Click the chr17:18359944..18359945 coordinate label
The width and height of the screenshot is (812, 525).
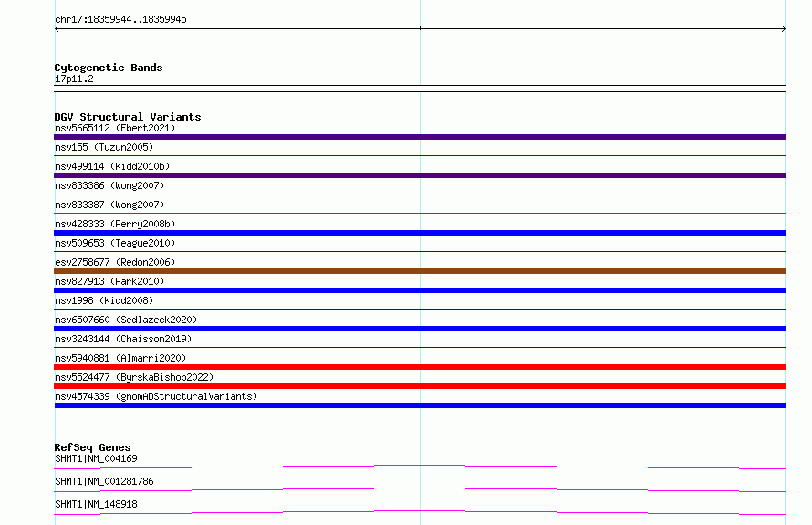(120, 19)
